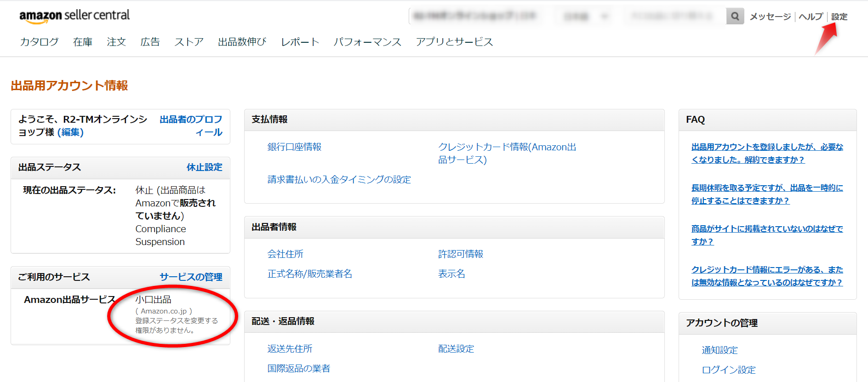Click the Amazon Seller Central logo

74,16
